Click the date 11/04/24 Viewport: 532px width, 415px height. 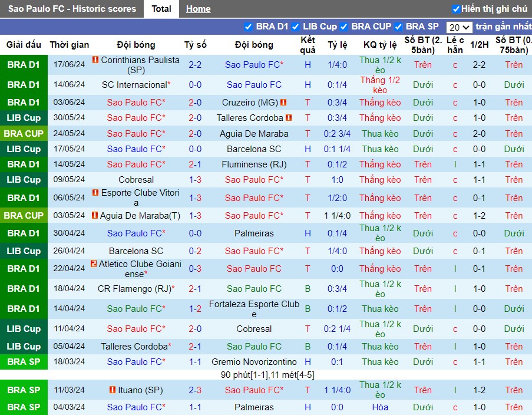pyautogui.click(x=69, y=329)
